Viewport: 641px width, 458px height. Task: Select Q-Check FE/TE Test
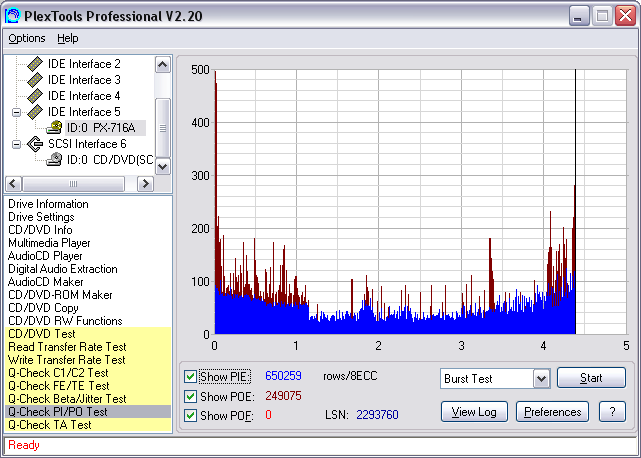88,386
